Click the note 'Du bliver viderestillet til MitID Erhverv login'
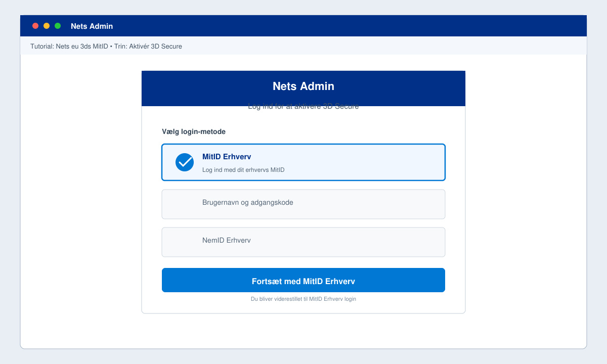The image size is (607, 364). pyautogui.click(x=303, y=299)
